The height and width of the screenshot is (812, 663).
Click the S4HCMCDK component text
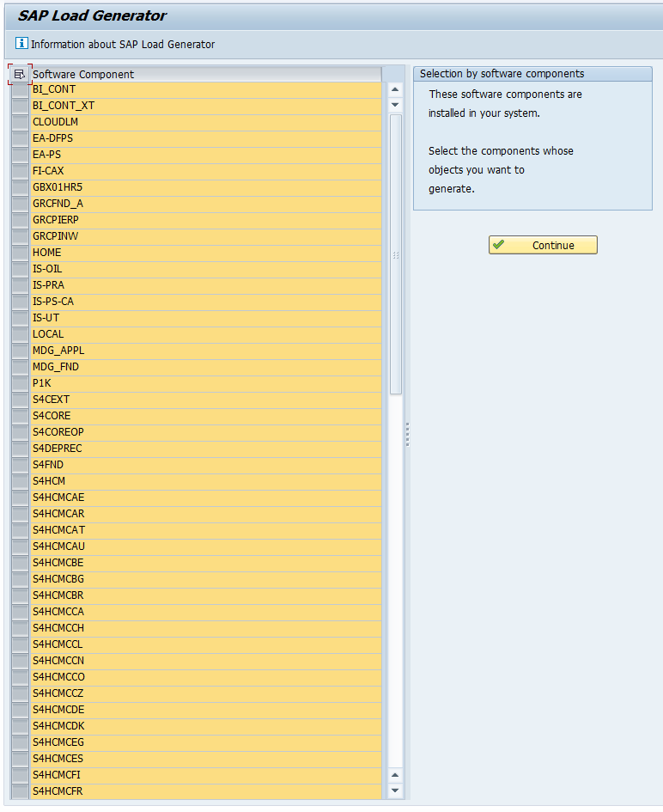58,726
